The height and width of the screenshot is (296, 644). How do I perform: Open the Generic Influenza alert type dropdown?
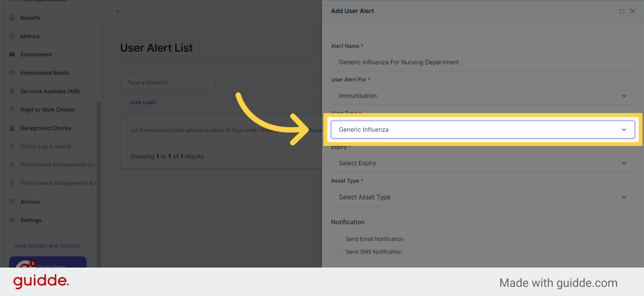pyautogui.click(x=483, y=129)
